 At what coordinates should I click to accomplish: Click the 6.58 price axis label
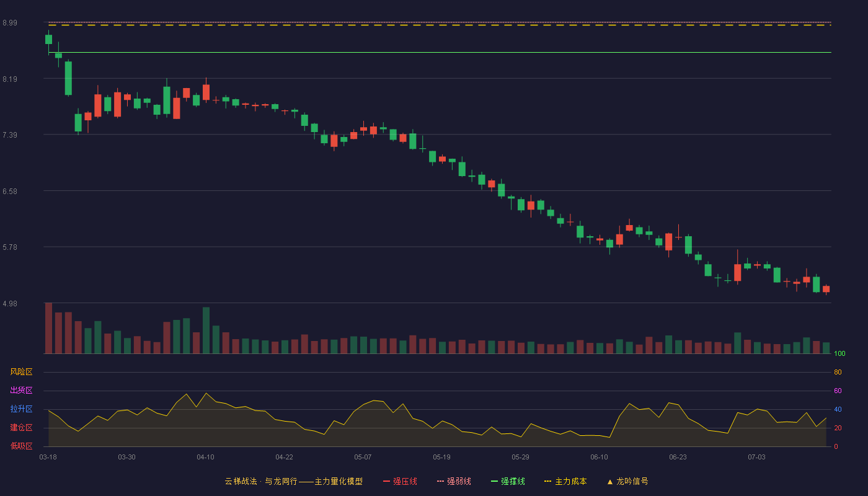coord(10,192)
